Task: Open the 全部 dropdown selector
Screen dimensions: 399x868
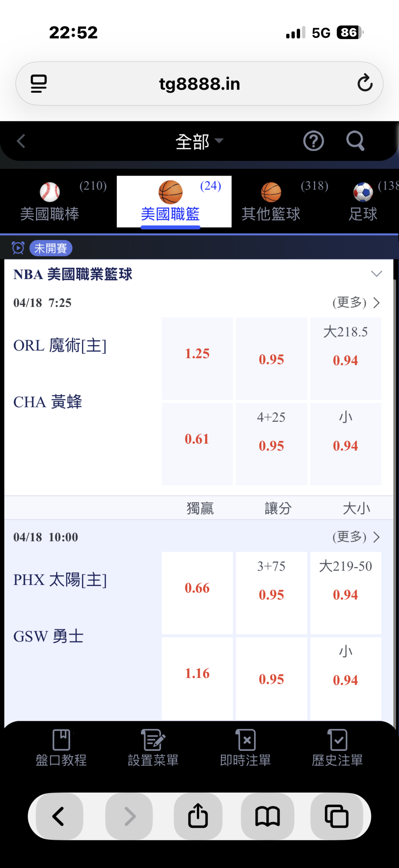Action: (x=199, y=141)
